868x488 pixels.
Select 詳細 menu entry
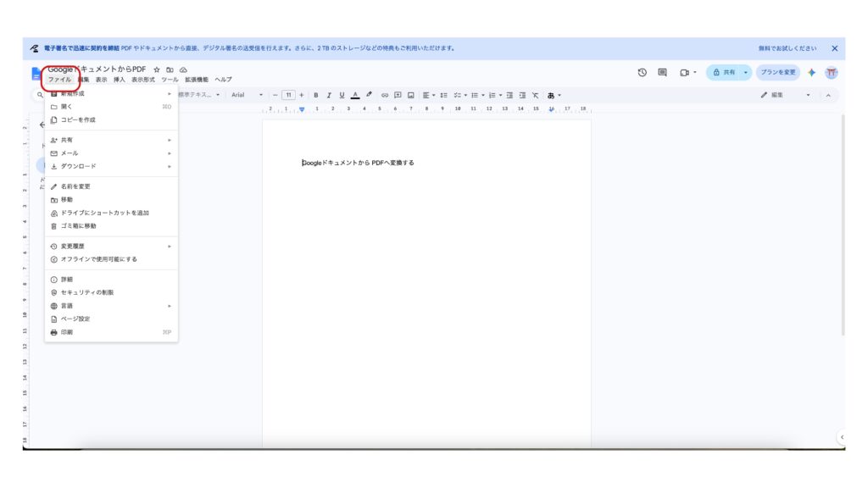point(111,280)
